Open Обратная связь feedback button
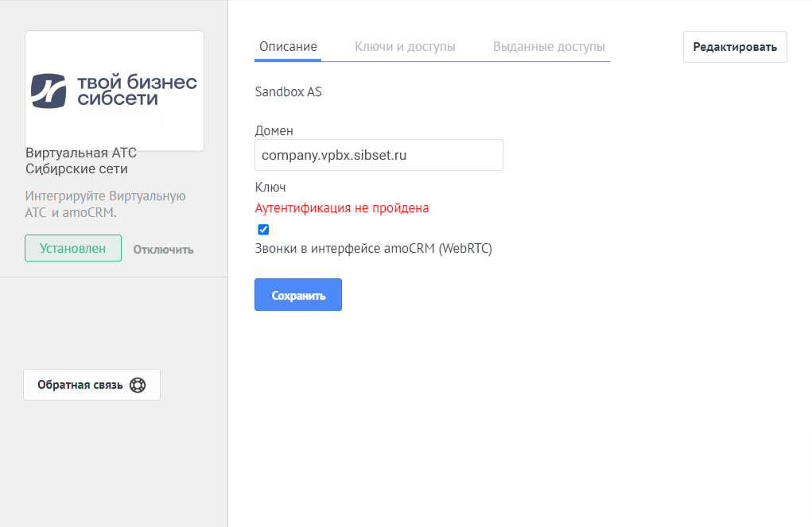Screen dimensions: 812x527 pyautogui.click(x=91, y=385)
